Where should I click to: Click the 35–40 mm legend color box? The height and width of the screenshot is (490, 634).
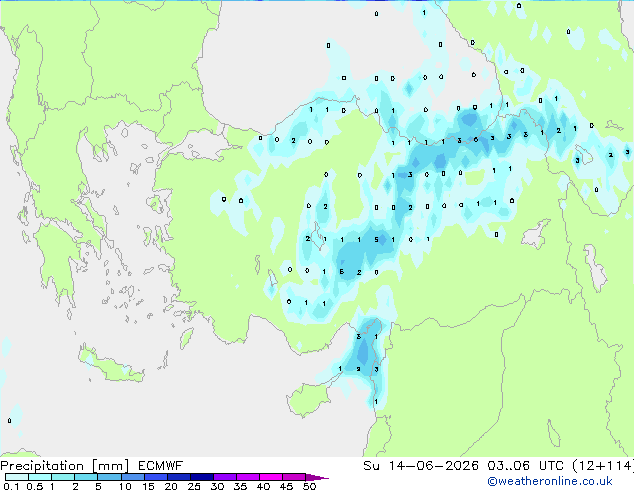(x=247, y=477)
